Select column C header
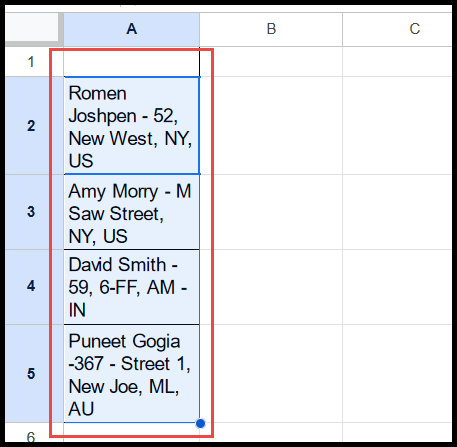457x447 pixels. point(397,29)
